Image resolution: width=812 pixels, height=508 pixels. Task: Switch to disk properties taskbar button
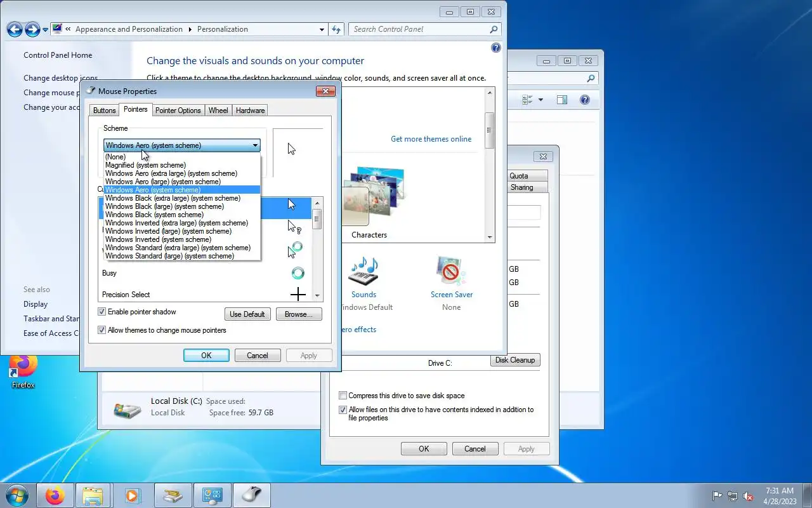point(173,495)
